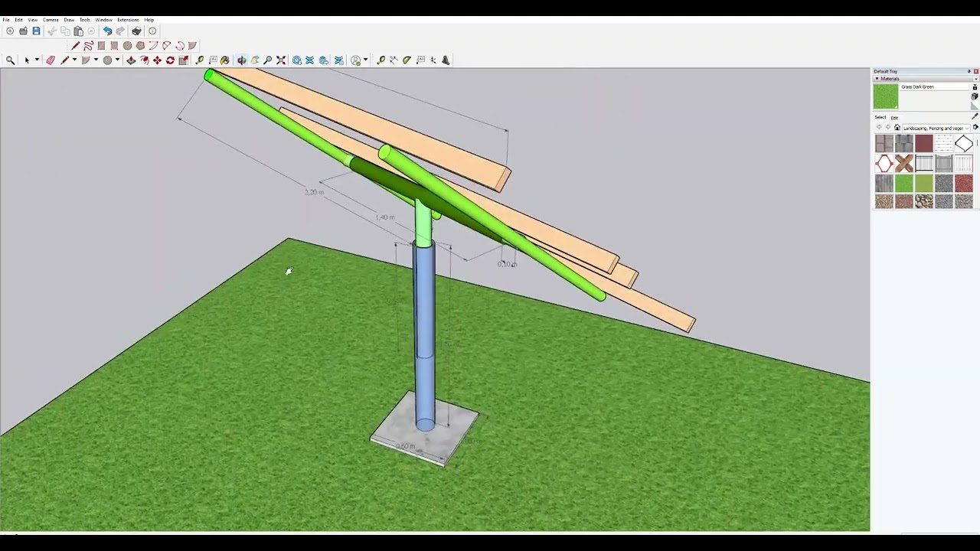Save the model with the floppy icon
The width and height of the screenshot is (980, 551).
coord(36,31)
